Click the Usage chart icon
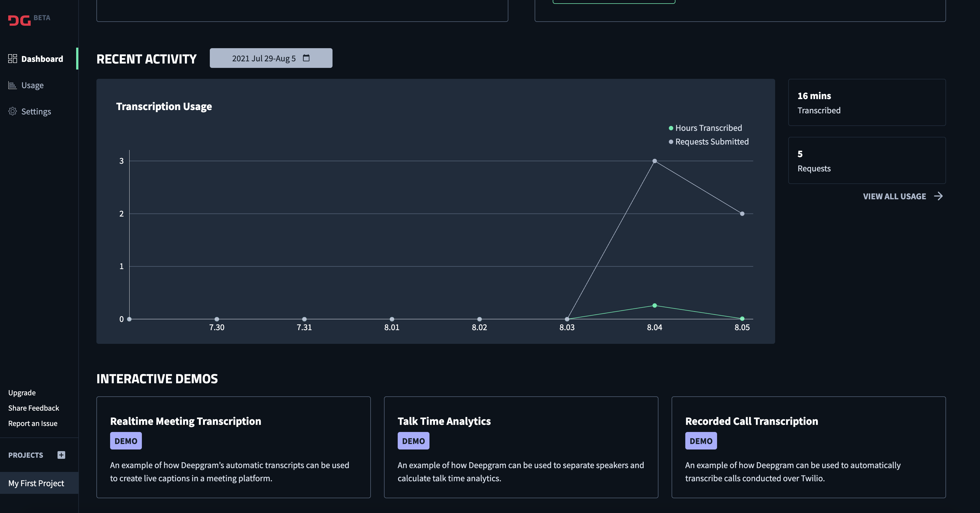980x513 pixels. pos(13,85)
